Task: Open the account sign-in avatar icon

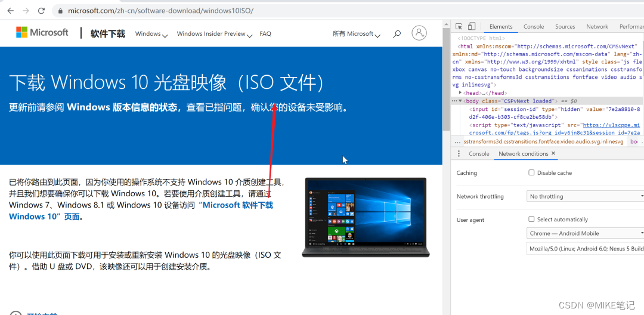Action: [419, 33]
